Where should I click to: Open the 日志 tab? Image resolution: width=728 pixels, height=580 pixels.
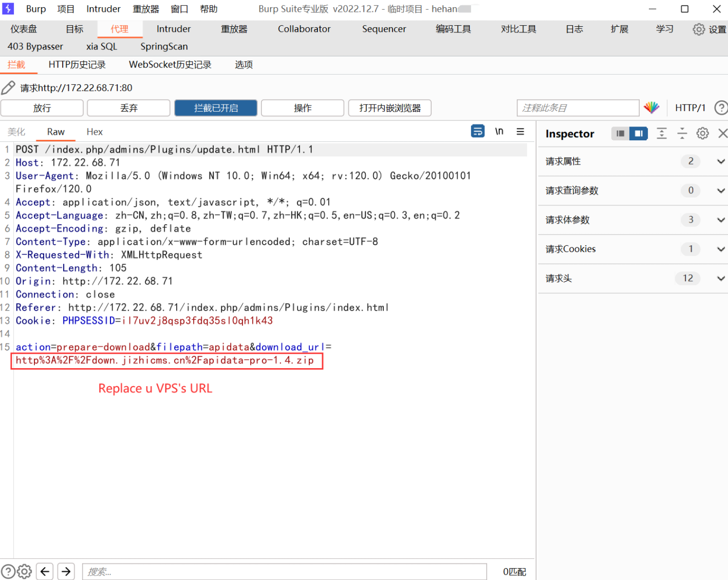[x=574, y=29]
